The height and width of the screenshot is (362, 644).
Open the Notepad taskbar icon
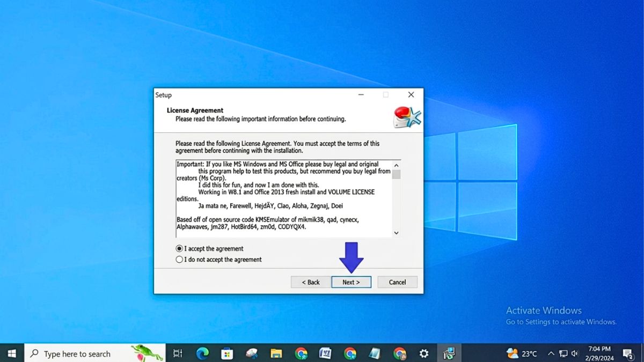click(x=375, y=353)
